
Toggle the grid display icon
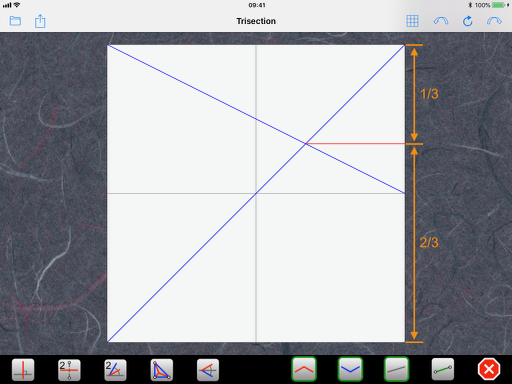[x=412, y=21]
